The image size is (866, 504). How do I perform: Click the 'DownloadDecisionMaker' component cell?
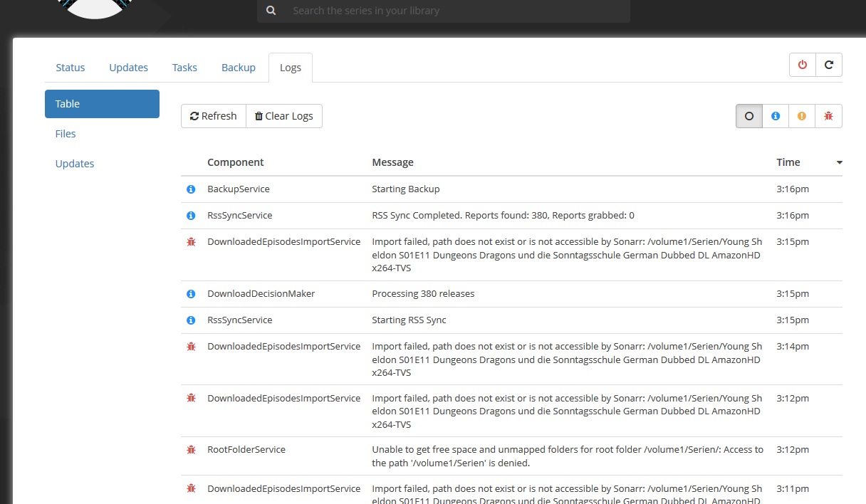pos(261,294)
